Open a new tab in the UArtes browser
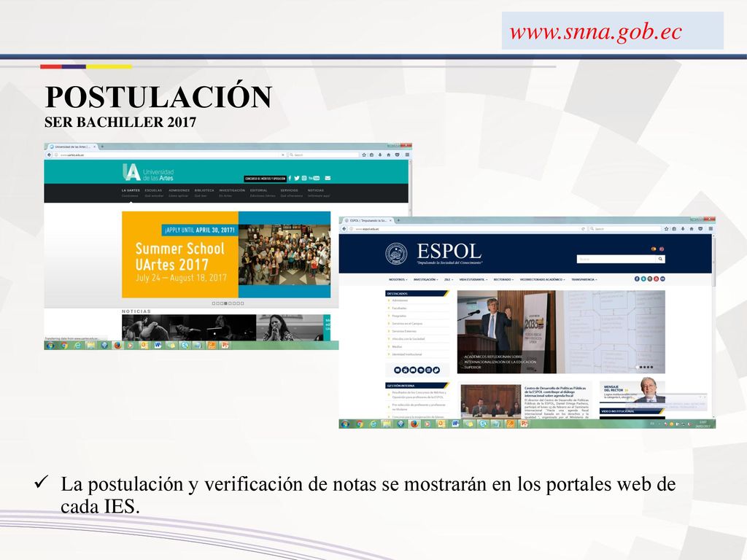This screenshot has height=560, width=747. pyautogui.click(x=102, y=147)
